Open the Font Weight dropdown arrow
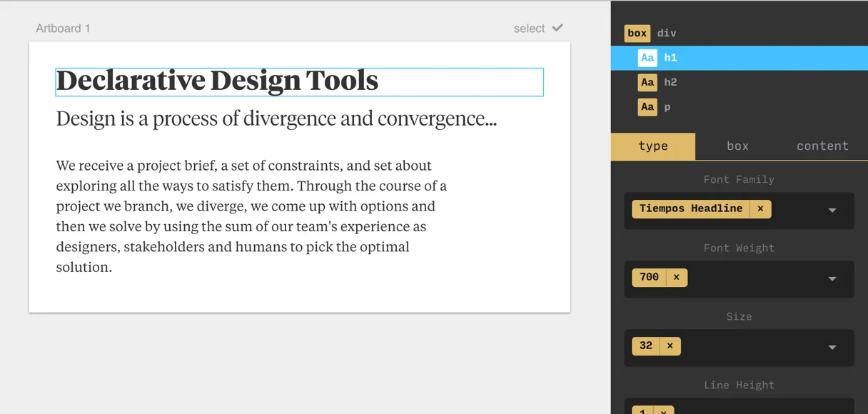This screenshot has width=868, height=414. (x=832, y=279)
